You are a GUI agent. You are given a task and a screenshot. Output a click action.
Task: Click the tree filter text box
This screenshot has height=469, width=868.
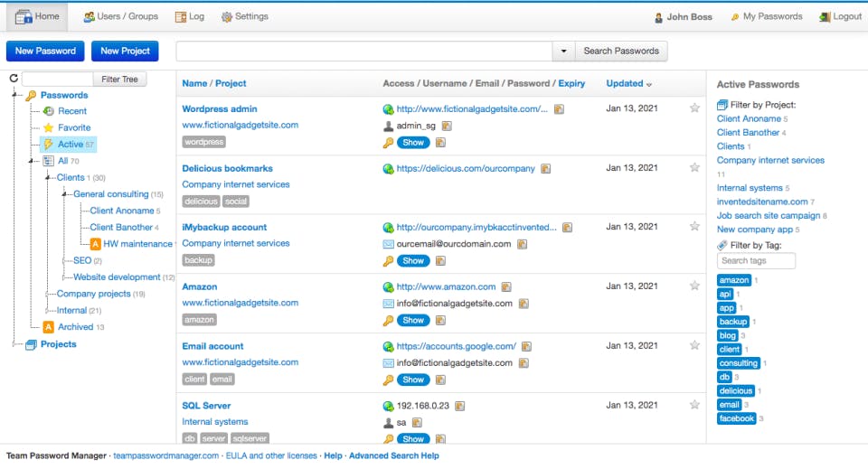(x=58, y=80)
